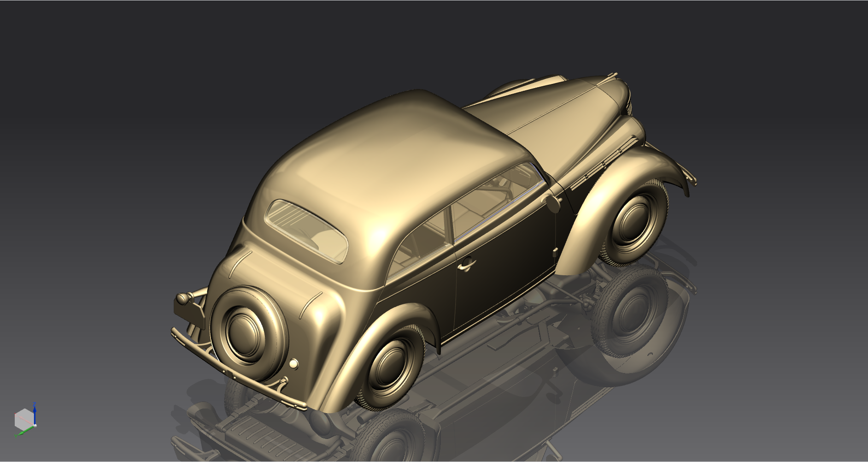Select the white origin sphere of the triad
This screenshot has height=462, width=868.
tap(35, 425)
